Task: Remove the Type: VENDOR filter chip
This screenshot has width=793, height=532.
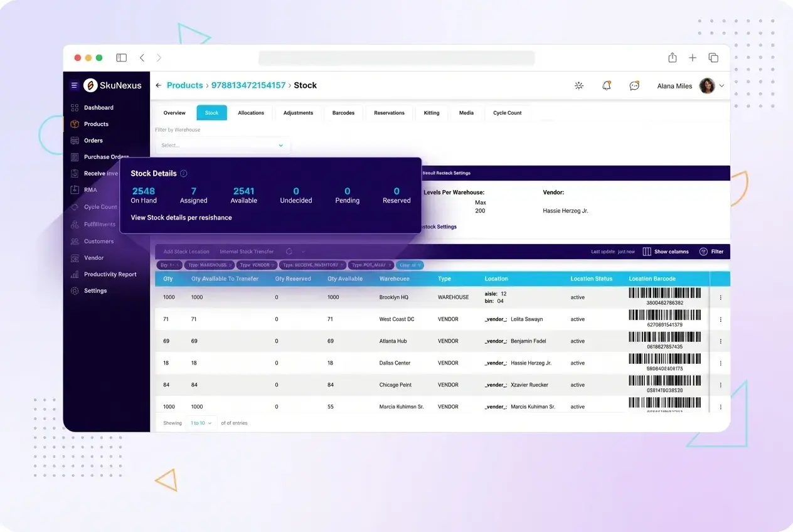Action: click(272, 265)
